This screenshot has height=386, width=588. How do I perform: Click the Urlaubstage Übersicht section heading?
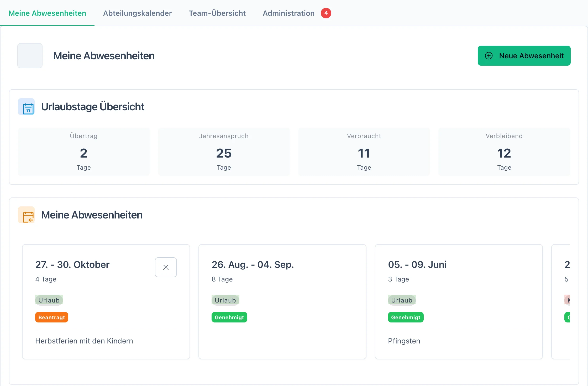click(x=93, y=107)
